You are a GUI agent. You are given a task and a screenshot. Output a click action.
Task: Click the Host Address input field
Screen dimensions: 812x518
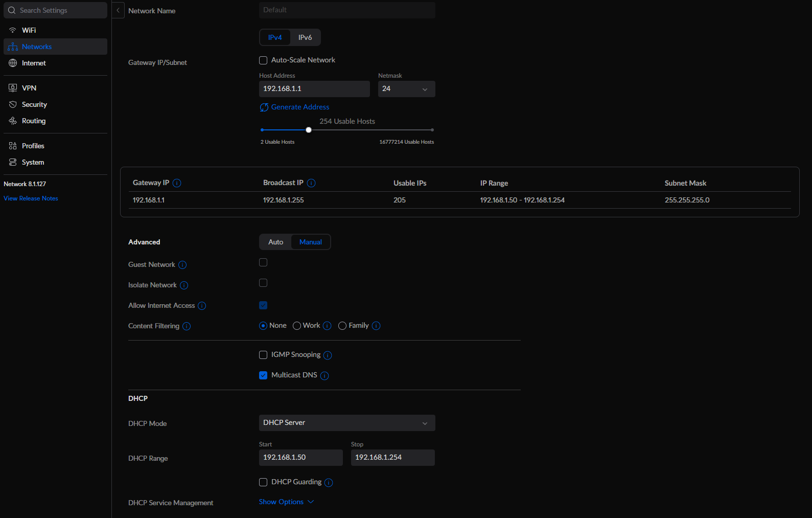click(314, 89)
